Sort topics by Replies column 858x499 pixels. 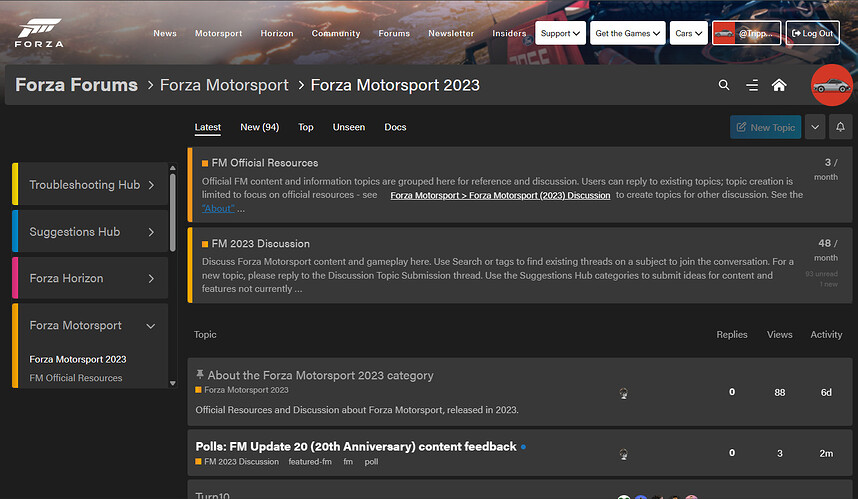[732, 334]
